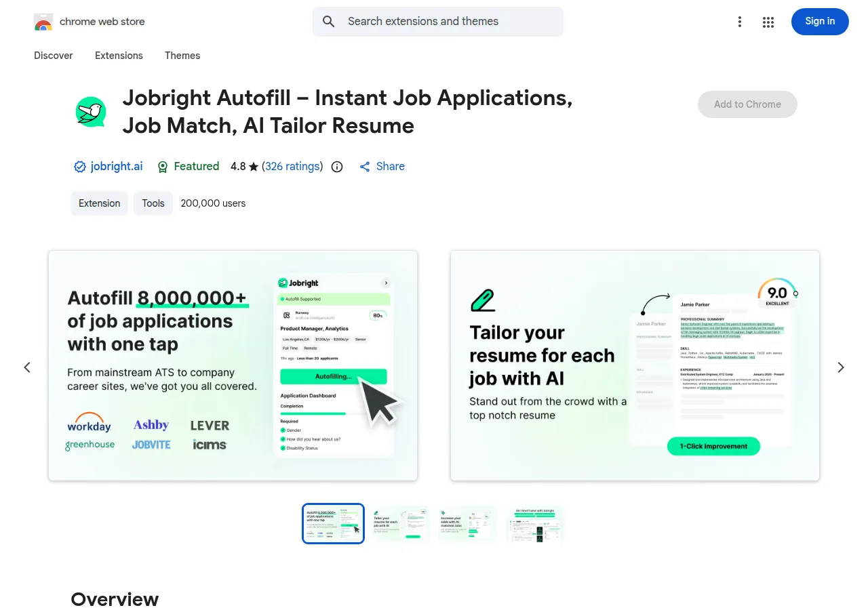Switch to the Themes tab

[x=182, y=56]
